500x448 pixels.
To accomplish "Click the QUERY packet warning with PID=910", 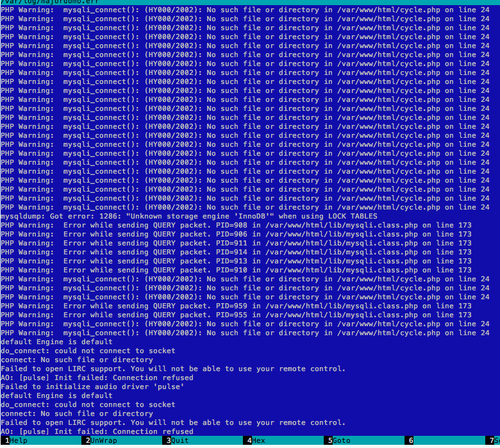I will (x=236, y=270).
